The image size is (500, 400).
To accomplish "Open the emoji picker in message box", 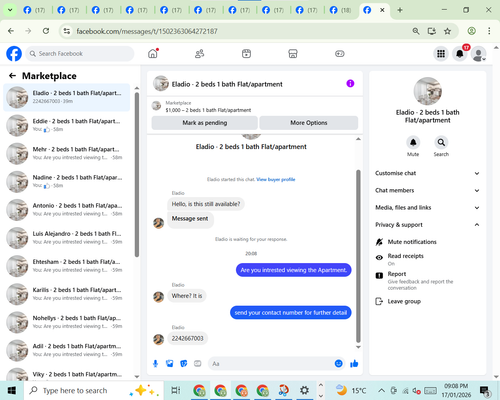I will (338, 363).
